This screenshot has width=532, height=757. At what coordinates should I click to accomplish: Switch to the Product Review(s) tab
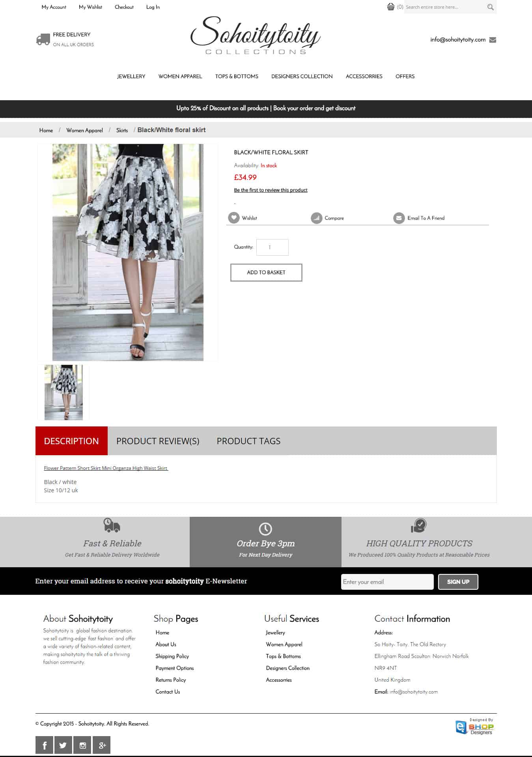(x=158, y=441)
